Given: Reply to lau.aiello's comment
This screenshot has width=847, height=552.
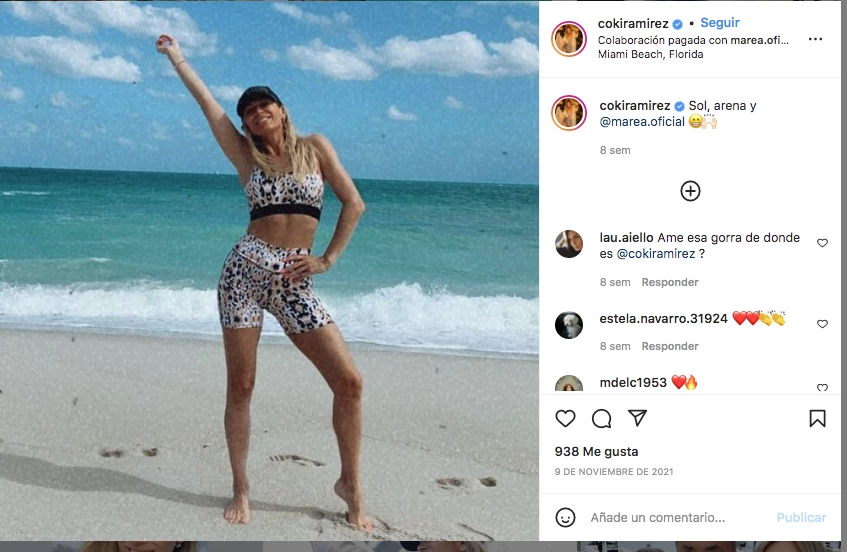Looking at the screenshot, I should 670,282.
